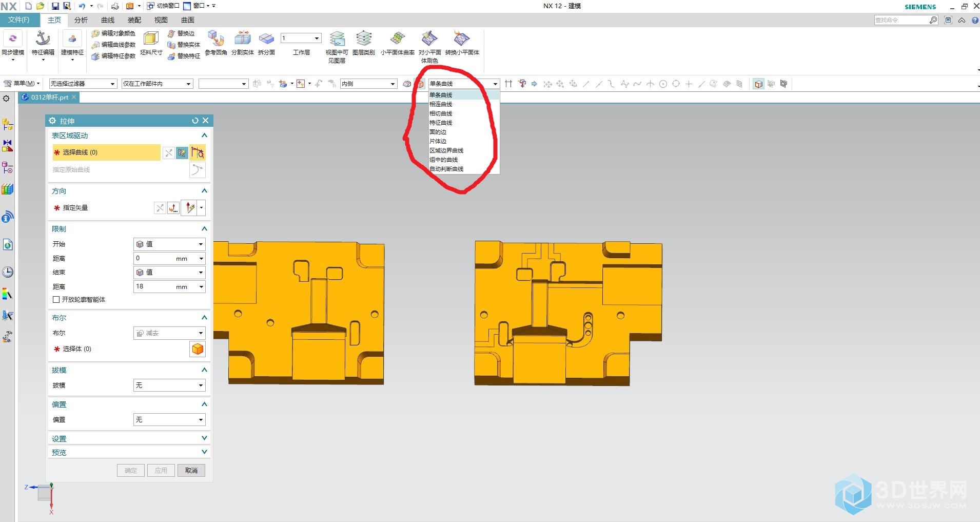The height and width of the screenshot is (522, 980).
Task: Open the 文件(F) menu
Action: coord(18,20)
